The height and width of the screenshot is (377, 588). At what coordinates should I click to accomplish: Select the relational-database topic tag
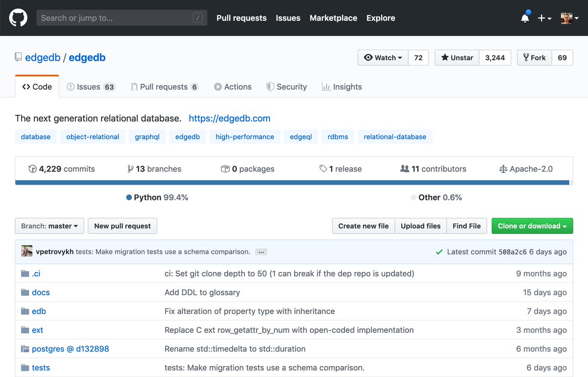click(x=395, y=137)
